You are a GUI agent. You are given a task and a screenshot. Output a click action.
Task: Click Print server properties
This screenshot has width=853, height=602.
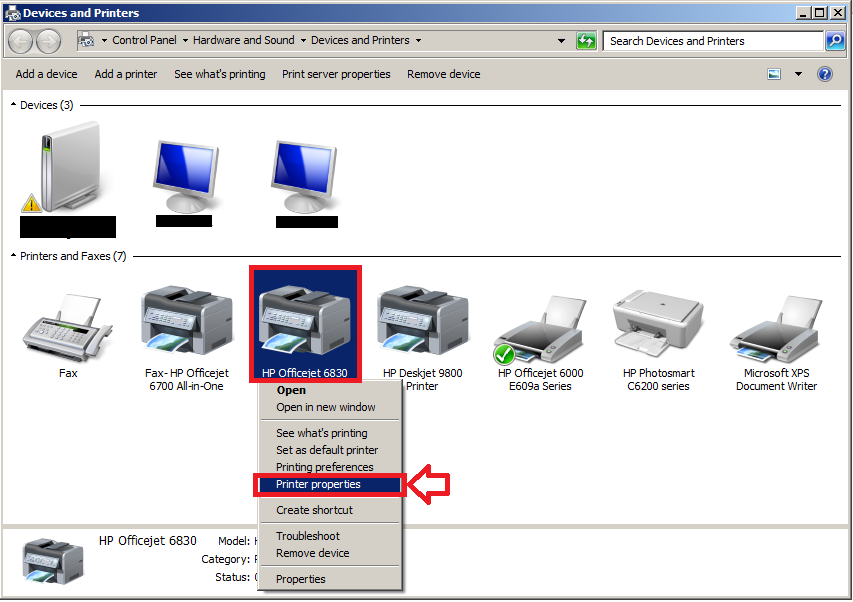[336, 74]
